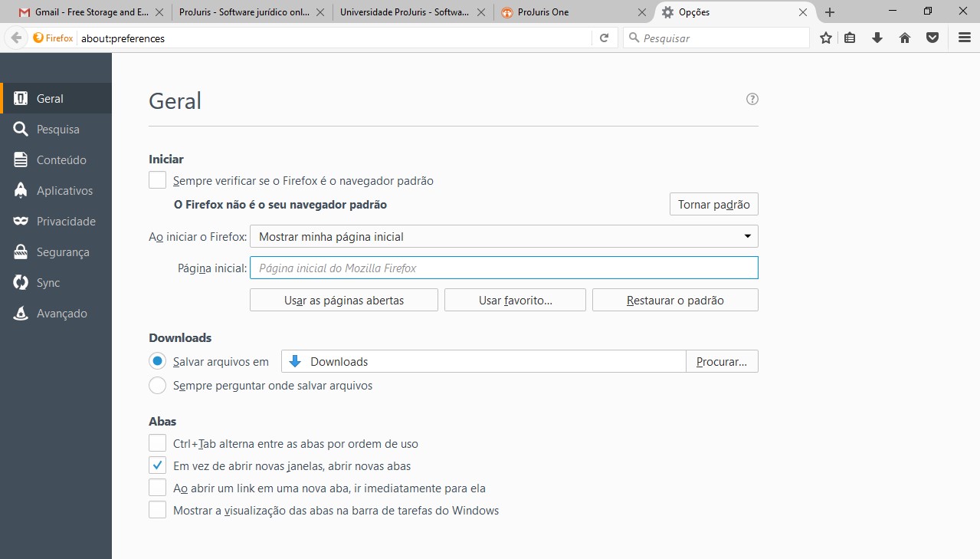Viewport: 980px width, 559px height.
Task: Open a new tab with plus icon
Action: coord(830,12)
